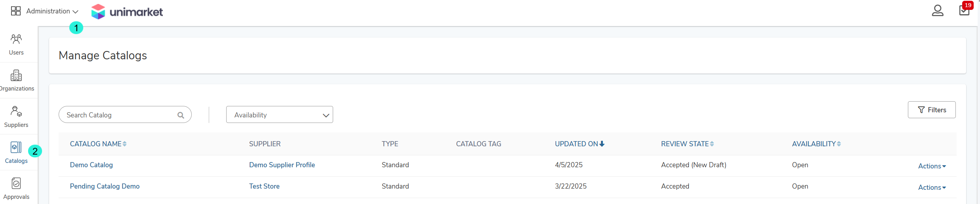Open the Availability dropdown
Viewport: 980px width, 204px height.
[x=280, y=115]
